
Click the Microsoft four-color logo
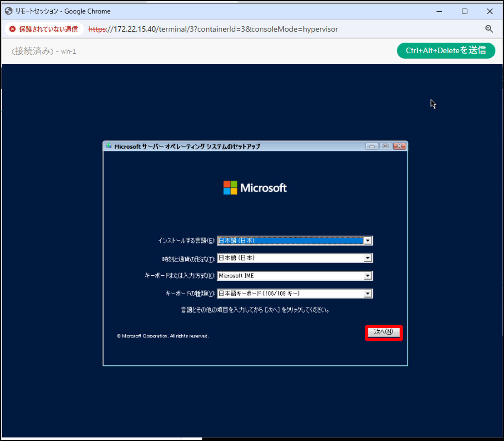(230, 188)
